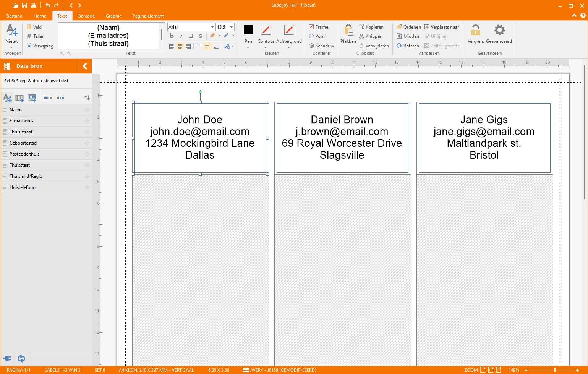Insert a Teller counter
Image resolution: width=588 pixels, height=374 pixels.
[x=35, y=36]
